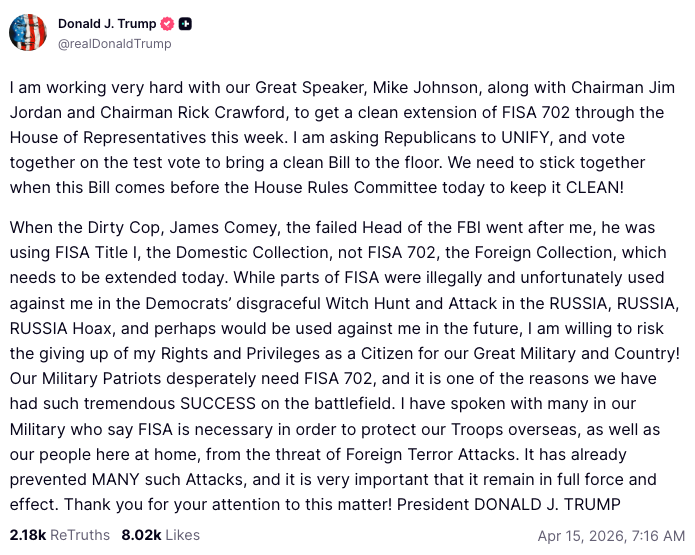Screen dimensions: 695x555
Task: Click the '8.02k' likes count number
Action: click(x=141, y=535)
